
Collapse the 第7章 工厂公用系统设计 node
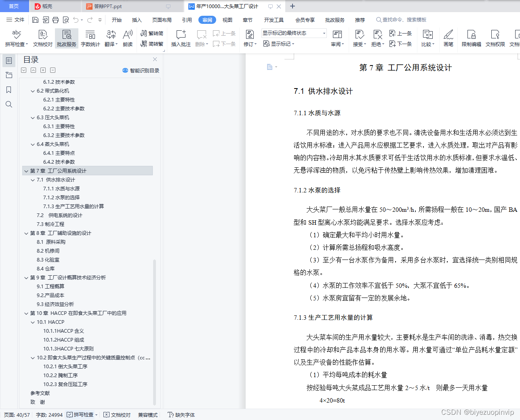pos(26,171)
